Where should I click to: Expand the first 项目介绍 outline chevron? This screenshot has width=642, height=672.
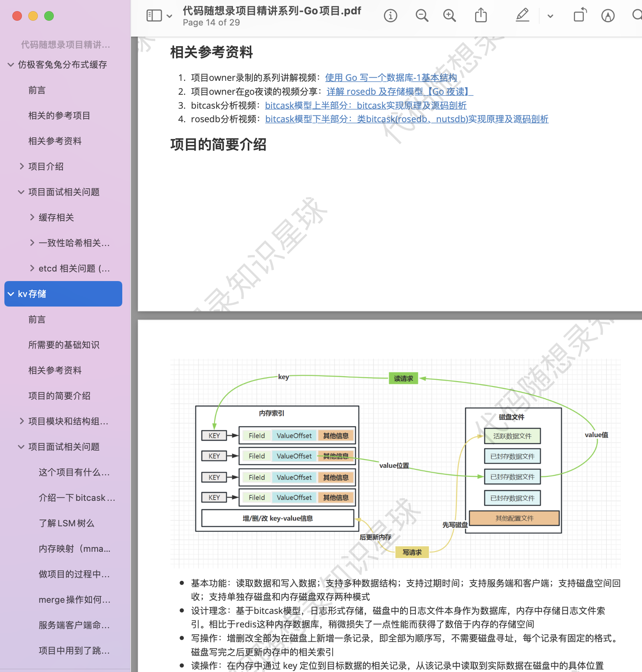(x=22, y=166)
